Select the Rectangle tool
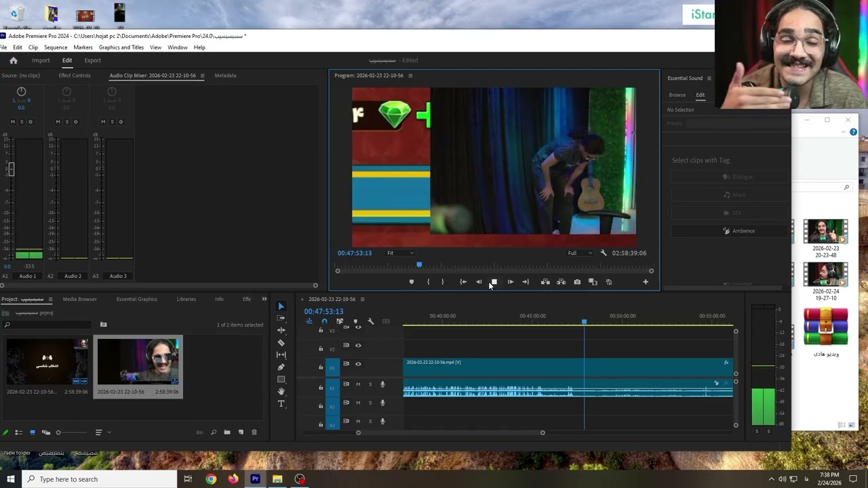Screen dimensions: 868x488 [281, 380]
